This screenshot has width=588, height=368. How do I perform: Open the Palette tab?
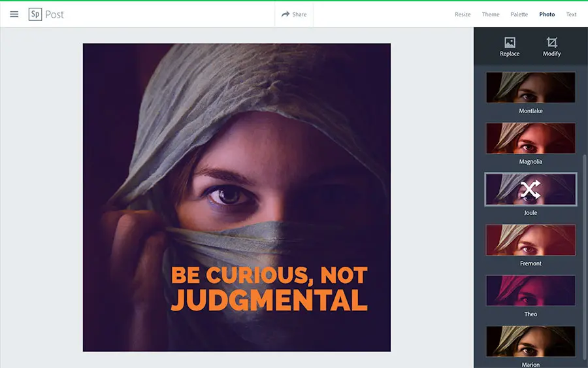[x=519, y=14]
